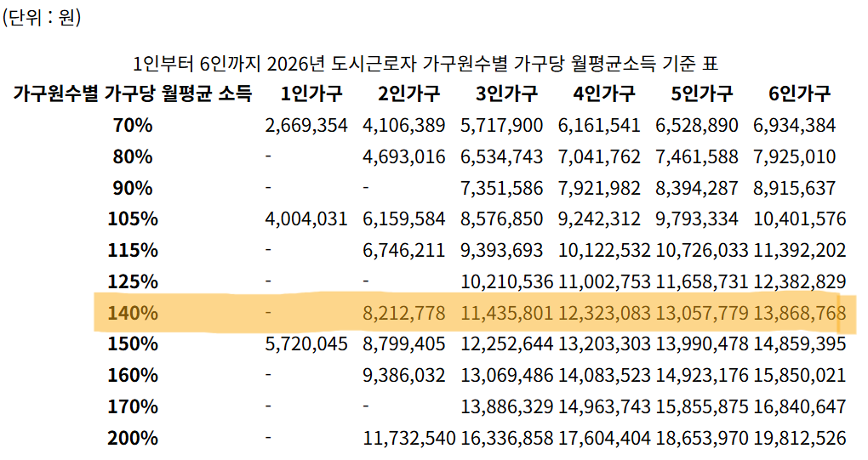Select cell value 16,840,647
Screen dimensions: 868x460
(799, 407)
